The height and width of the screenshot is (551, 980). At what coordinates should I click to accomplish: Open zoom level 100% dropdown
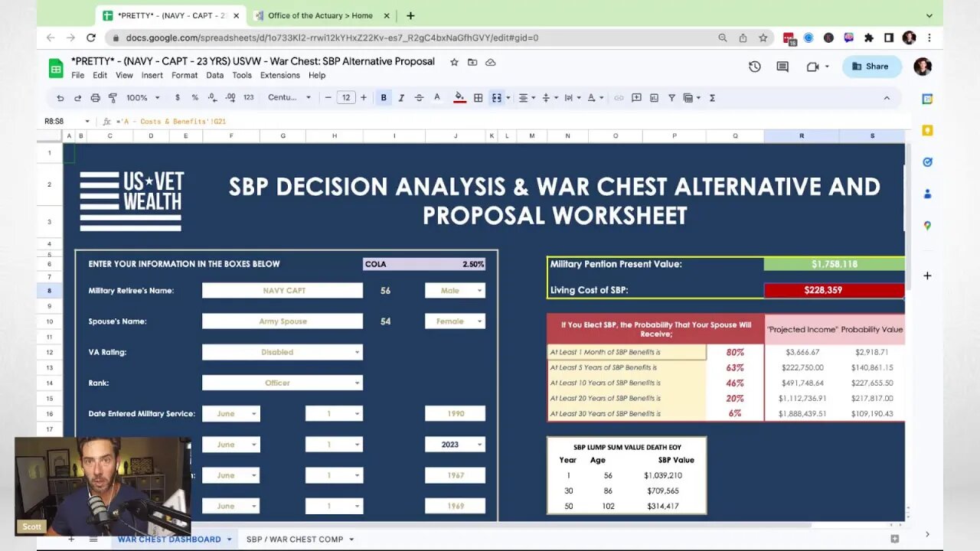(143, 98)
